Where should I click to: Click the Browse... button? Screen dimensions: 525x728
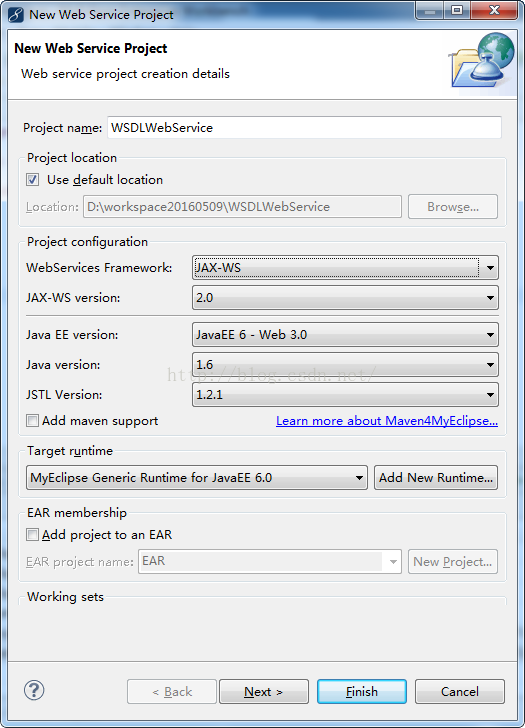click(x=453, y=207)
